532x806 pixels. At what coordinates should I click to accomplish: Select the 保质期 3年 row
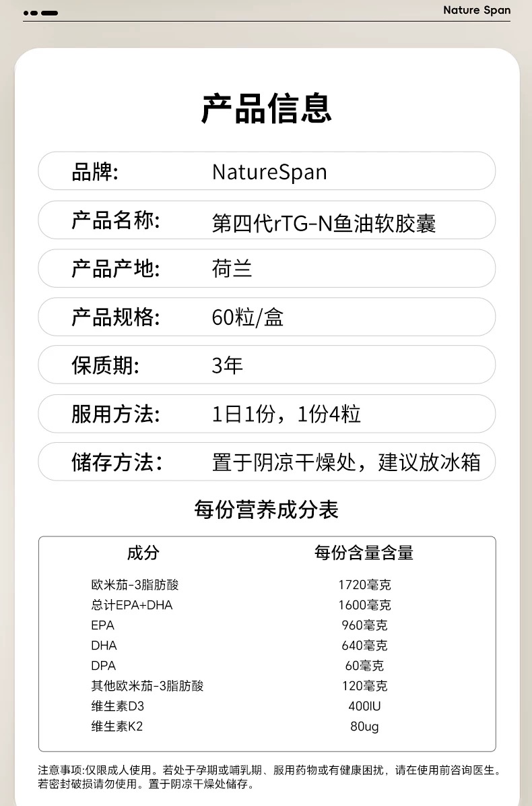tap(267, 365)
